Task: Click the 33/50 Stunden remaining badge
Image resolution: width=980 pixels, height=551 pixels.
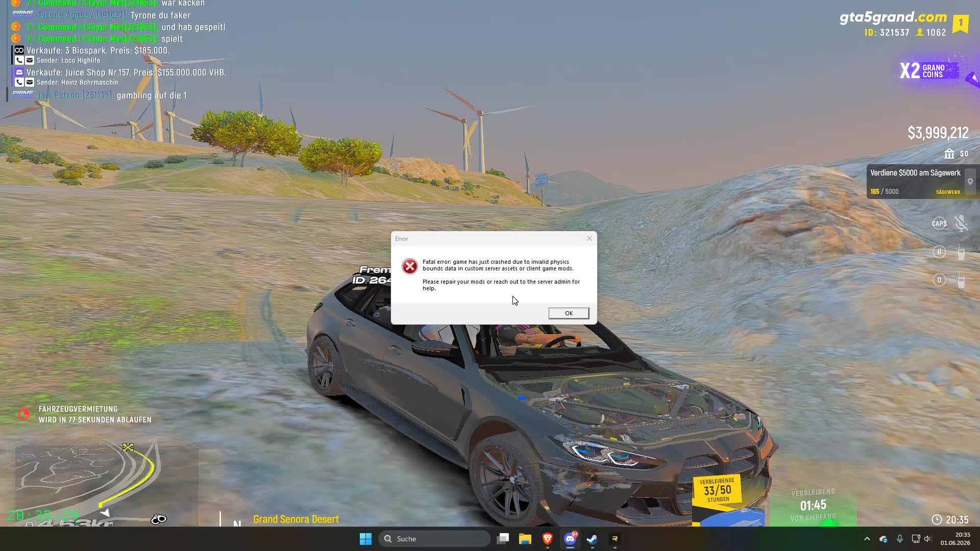Action: coord(717,490)
